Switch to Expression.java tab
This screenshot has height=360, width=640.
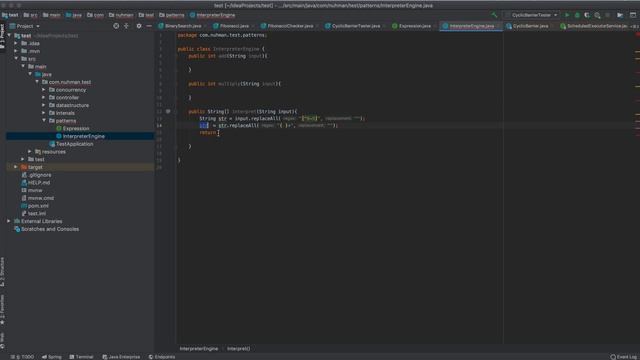pos(414,26)
